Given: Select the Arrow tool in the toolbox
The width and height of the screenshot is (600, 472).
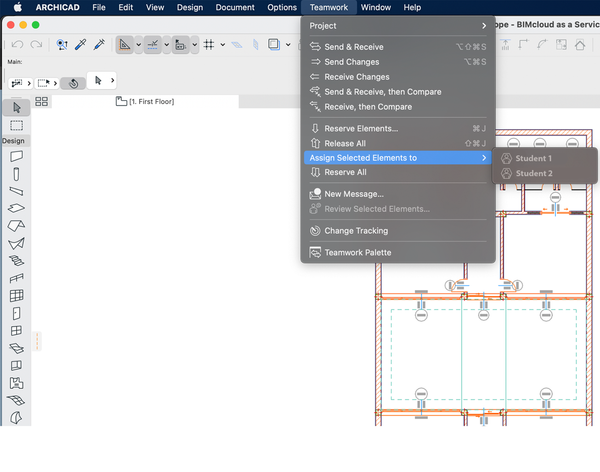Looking at the screenshot, I should pyautogui.click(x=16, y=107).
